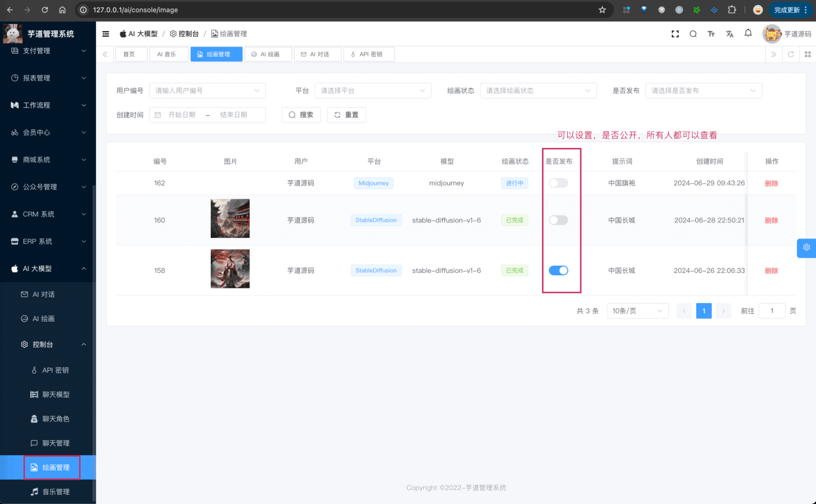Switch to the AI 音乐 tab
Viewport: 816px width, 504px height.
[169, 54]
